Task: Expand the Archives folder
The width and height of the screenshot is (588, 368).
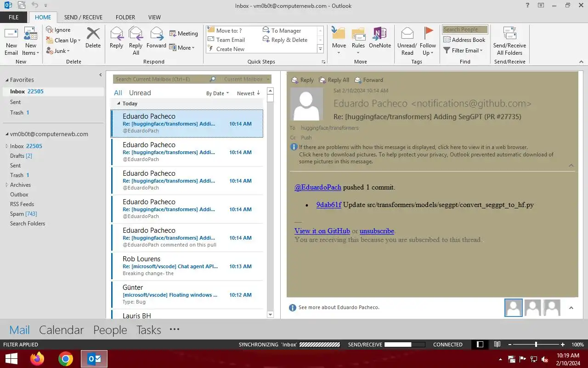Action: pos(6,185)
